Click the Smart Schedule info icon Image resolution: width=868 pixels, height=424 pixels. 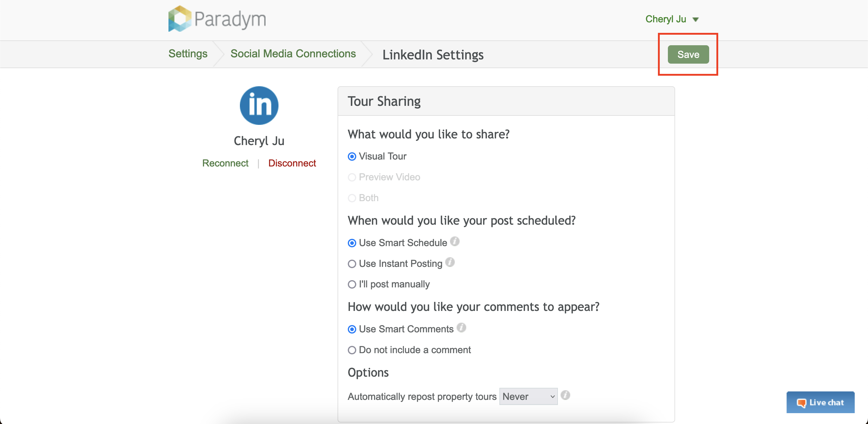(454, 241)
